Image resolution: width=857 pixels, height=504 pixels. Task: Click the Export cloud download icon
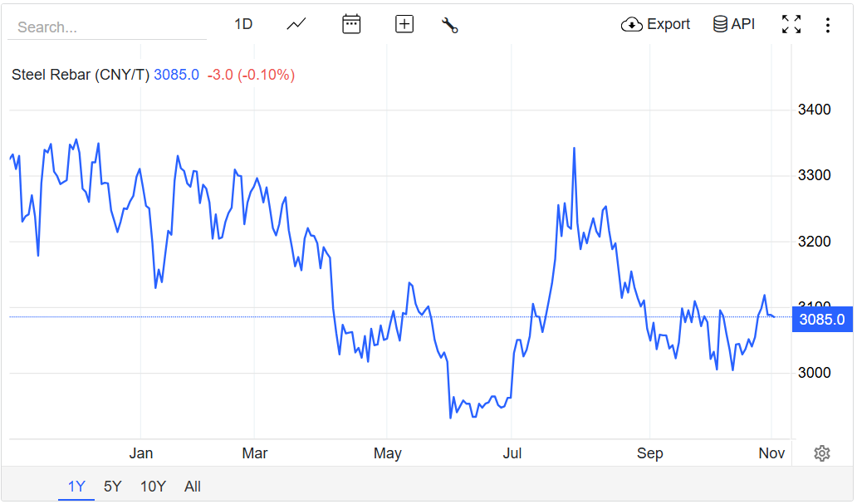(632, 24)
